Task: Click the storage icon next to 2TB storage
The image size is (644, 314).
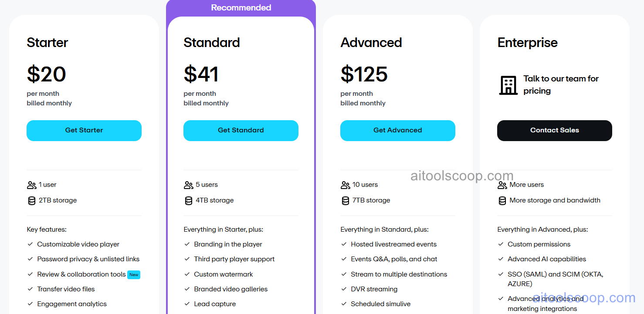Action: [31, 200]
